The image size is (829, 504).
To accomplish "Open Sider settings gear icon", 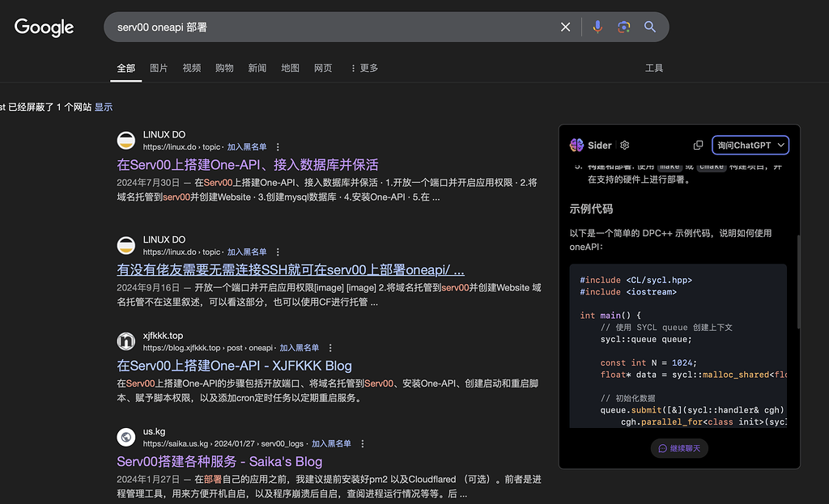I will click(625, 145).
